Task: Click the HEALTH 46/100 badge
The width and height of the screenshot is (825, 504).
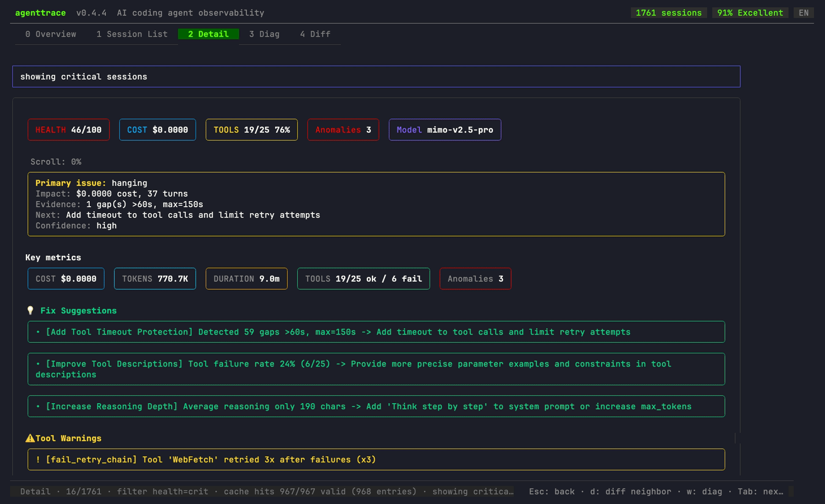Action: pos(69,130)
